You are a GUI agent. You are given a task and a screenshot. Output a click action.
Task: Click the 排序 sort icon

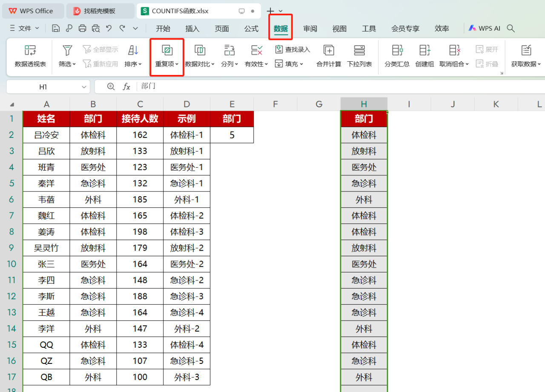click(x=133, y=51)
